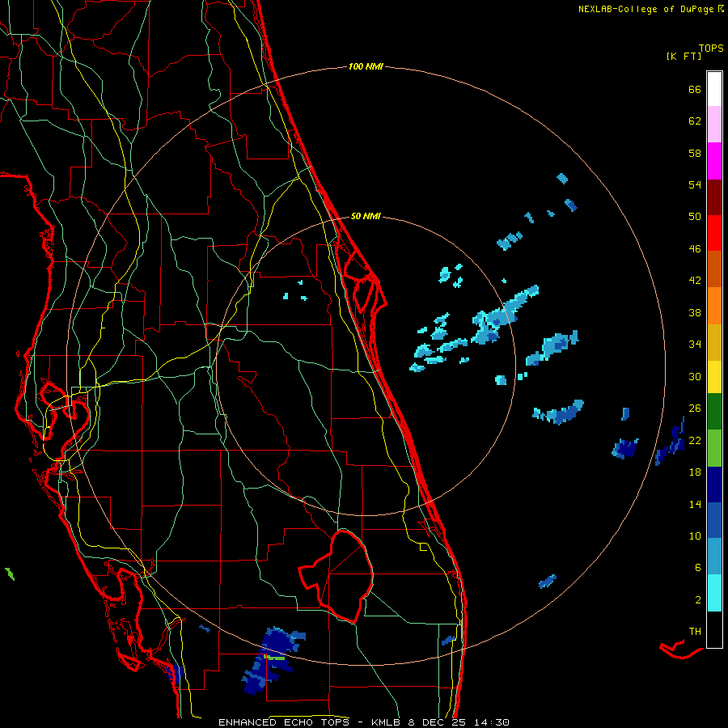Click the TH label on legend scale
This screenshot has width=728, height=728.
[695, 632]
